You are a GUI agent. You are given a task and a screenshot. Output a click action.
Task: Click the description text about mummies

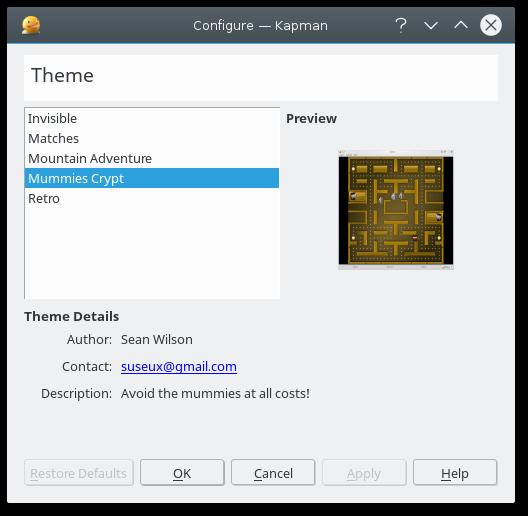[215, 393]
